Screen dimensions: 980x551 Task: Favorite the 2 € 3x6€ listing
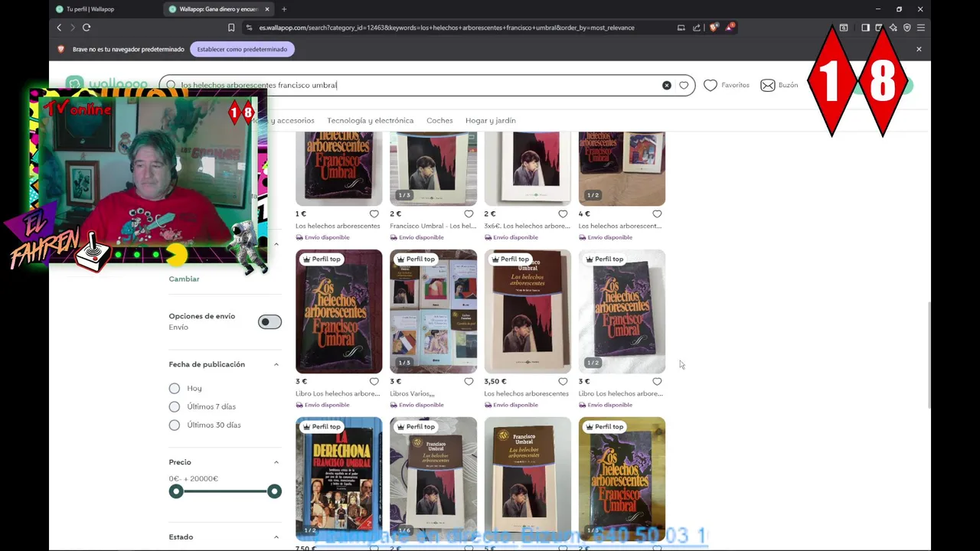[x=563, y=214]
